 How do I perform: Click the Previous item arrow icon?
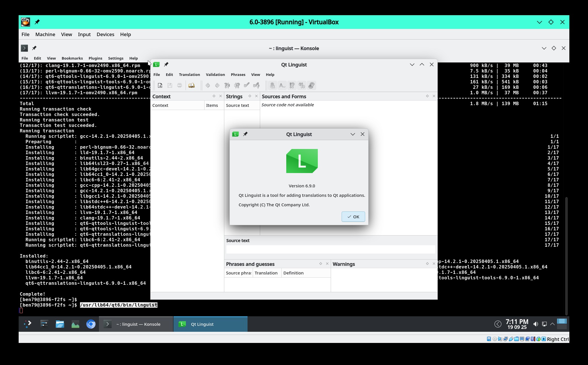(208, 85)
